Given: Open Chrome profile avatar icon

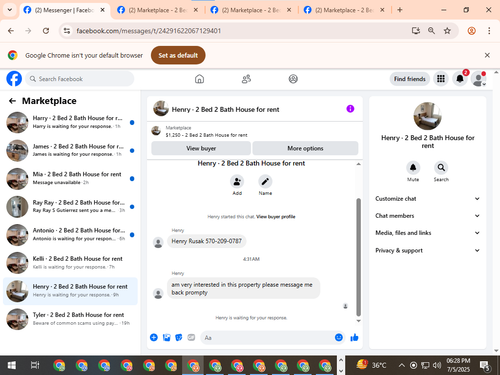Looking at the screenshot, I should click(x=471, y=31).
